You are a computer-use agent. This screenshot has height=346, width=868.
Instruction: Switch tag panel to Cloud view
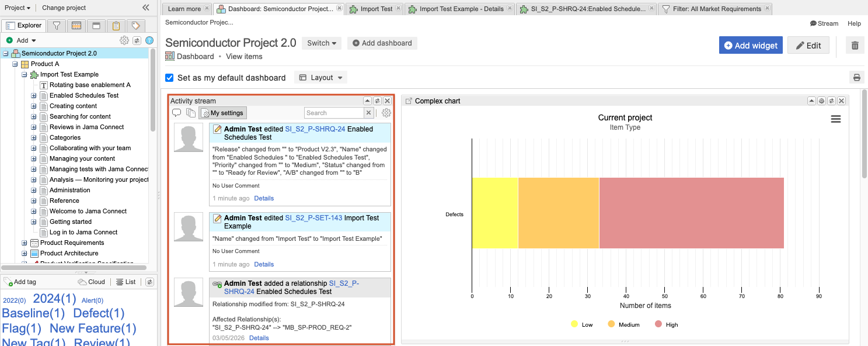click(x=92, y=282)
